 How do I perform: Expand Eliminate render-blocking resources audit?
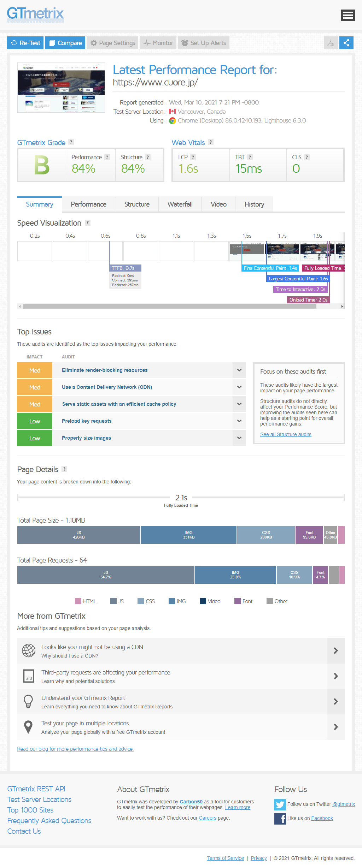click(x=239, y=370)
